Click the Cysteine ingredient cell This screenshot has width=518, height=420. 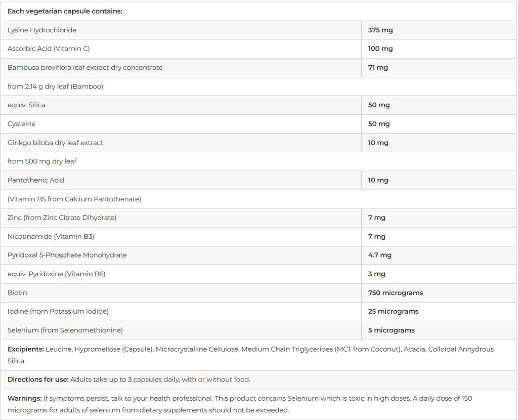(x=22, y=123)
